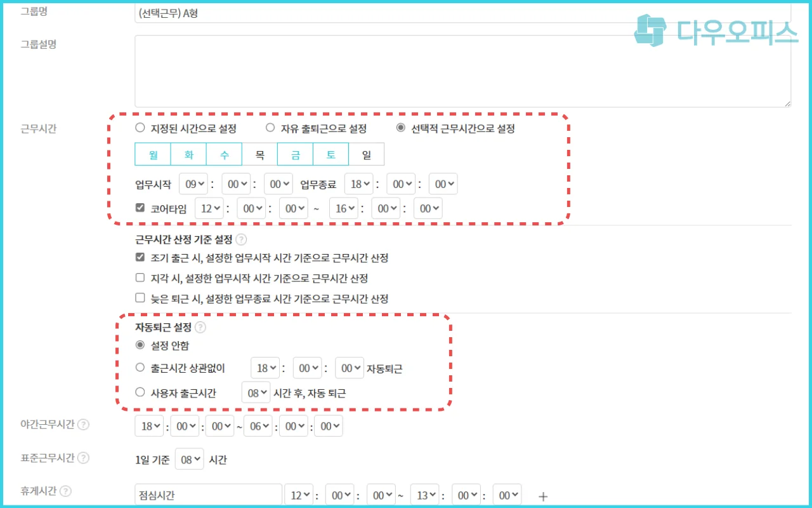Toggle 화 weekday button
Image resolution: width=812 pixels, height=508 pixels.
(x=188, y=154)
